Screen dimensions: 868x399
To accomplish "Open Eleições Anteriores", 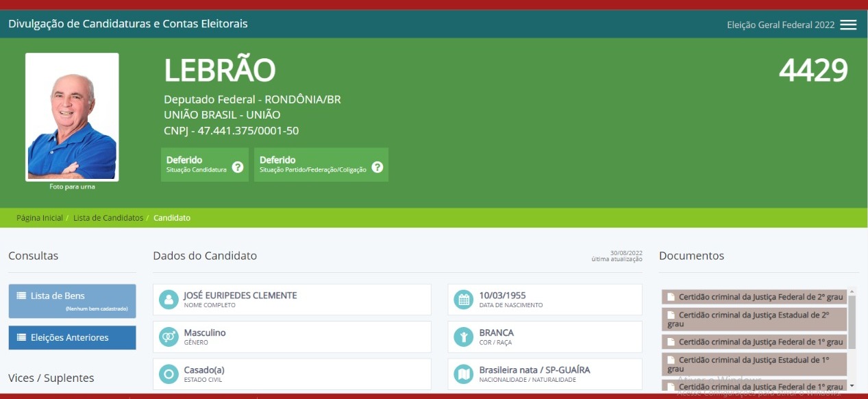I will coord(72,337).
